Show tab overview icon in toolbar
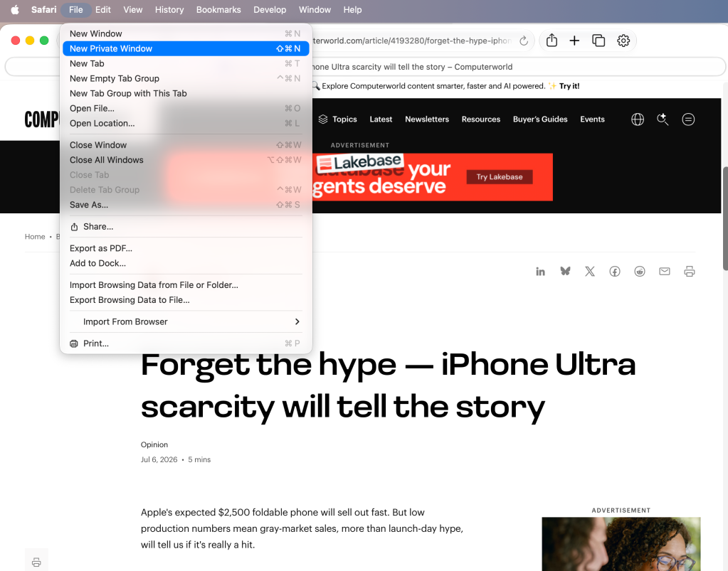The image size is (728, 571). (x=598, y=41)
